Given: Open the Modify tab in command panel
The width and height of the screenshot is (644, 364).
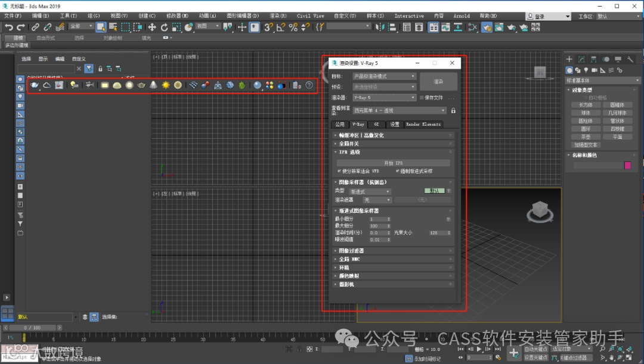Looking at the screenshot, I should coord(581,60).
